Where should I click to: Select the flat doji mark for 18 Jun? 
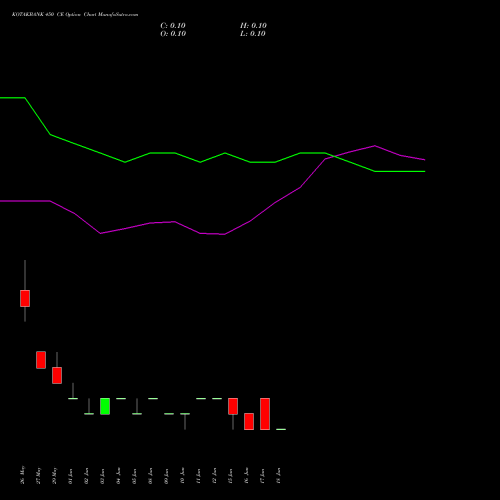[x=281, y=429]
